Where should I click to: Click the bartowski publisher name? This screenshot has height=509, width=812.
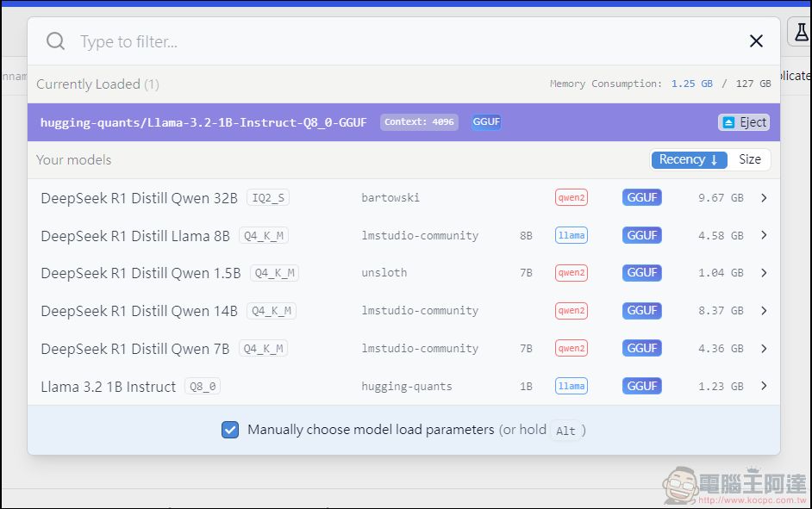(390, 197)
